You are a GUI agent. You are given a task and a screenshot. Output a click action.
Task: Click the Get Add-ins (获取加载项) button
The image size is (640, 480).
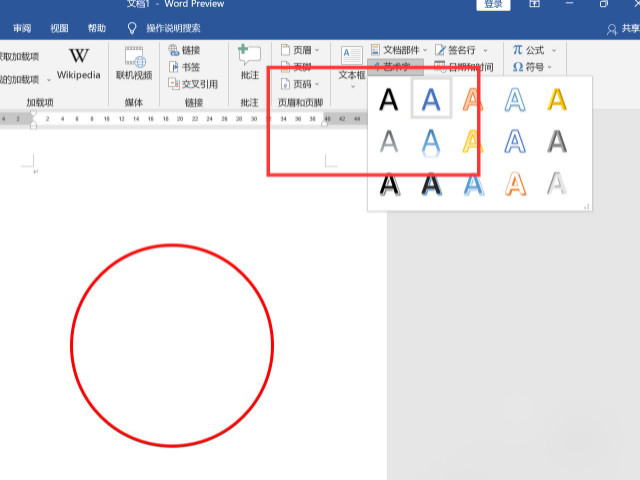(19, 56)
